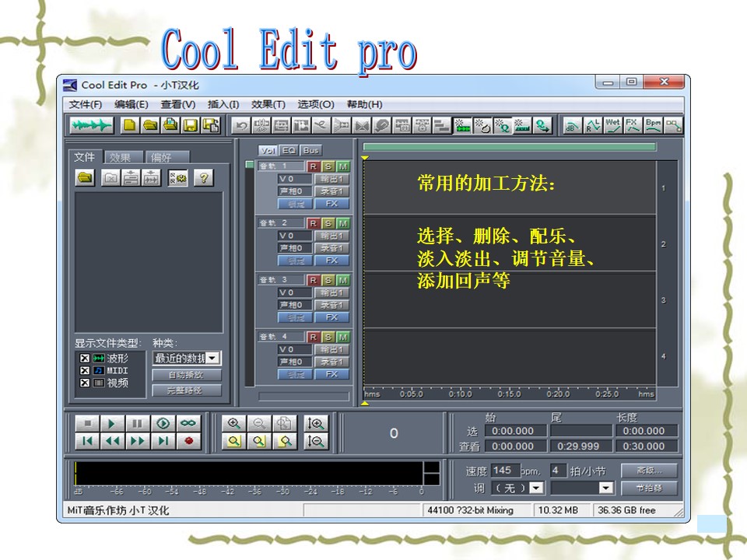Viewport: 747px width, 560px height.
Task: Mute track 4 with M button
Action: click(x=342, y=337)
